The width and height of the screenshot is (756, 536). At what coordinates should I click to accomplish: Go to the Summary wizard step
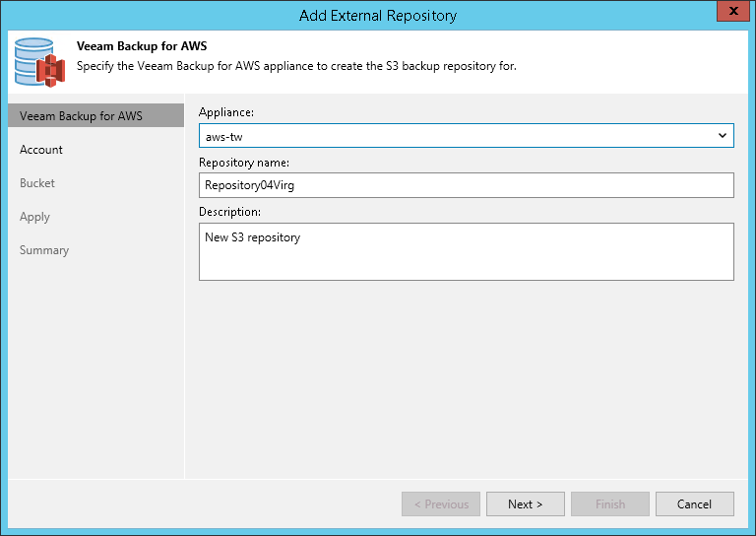tap(44, 250)
